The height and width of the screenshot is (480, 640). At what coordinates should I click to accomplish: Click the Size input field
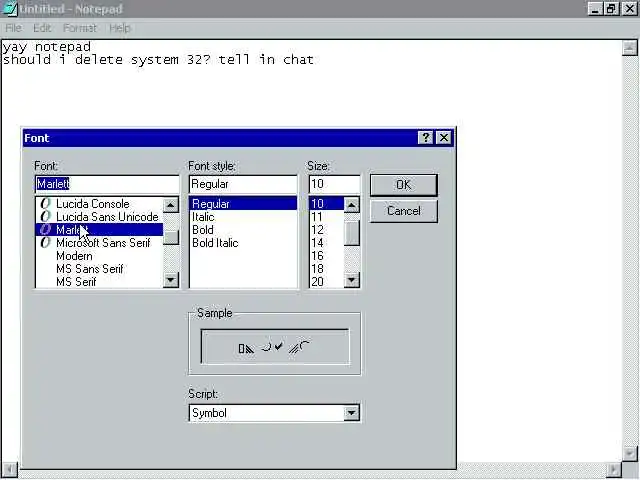tap(334, 184)
